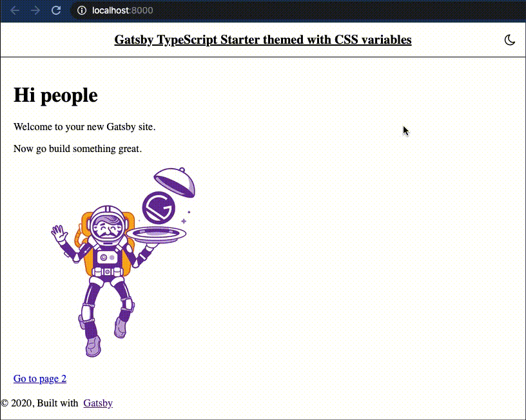This screenshot has width=526, height=420.
Task: Open the Gatsby TypeScript Starter title link
Action: [x=263, y=39]
